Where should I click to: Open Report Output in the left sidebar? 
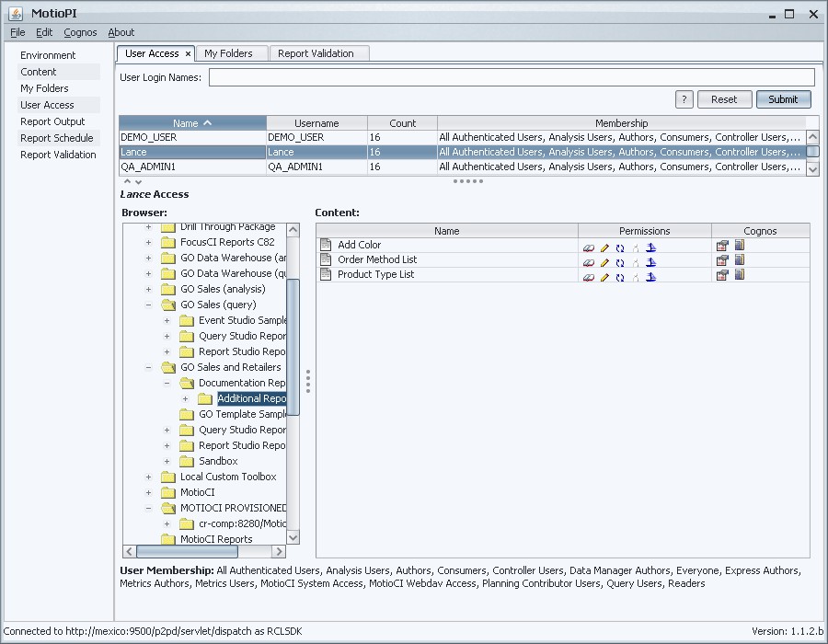point(52,121)
